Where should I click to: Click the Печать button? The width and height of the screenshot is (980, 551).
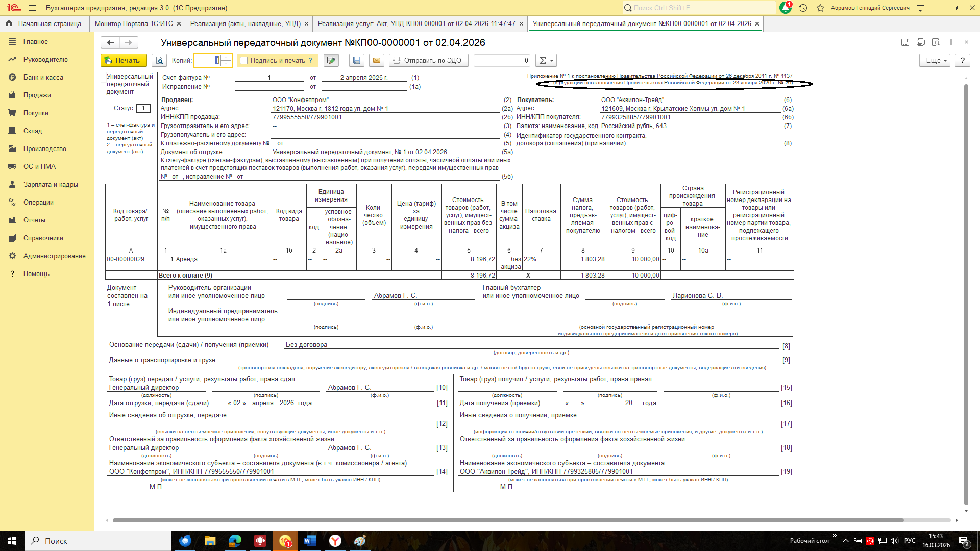pos(123,60)
